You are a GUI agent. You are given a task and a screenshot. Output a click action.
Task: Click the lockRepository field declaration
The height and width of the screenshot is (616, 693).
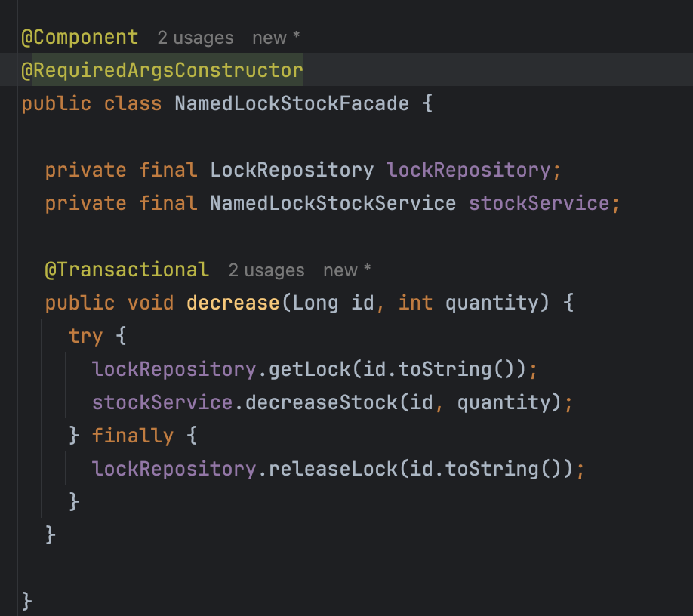pos(468,170)
